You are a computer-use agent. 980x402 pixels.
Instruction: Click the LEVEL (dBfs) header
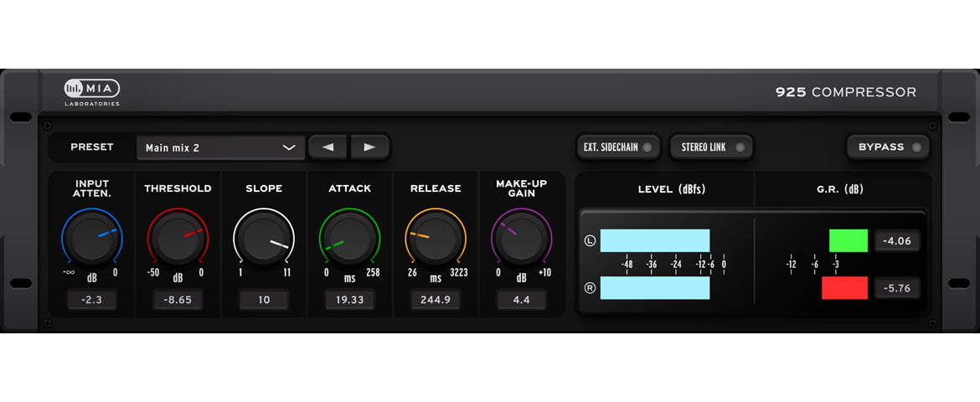click(x=671, y=188)
